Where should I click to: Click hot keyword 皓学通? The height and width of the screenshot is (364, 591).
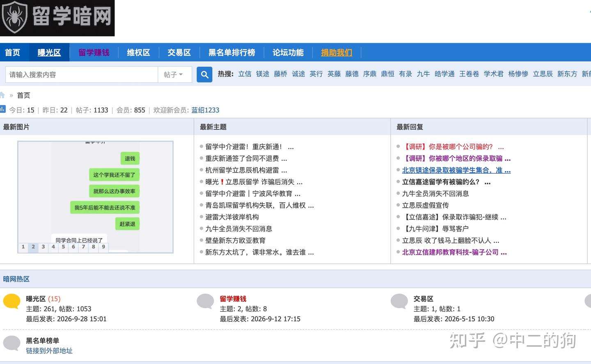click(444, 74)
